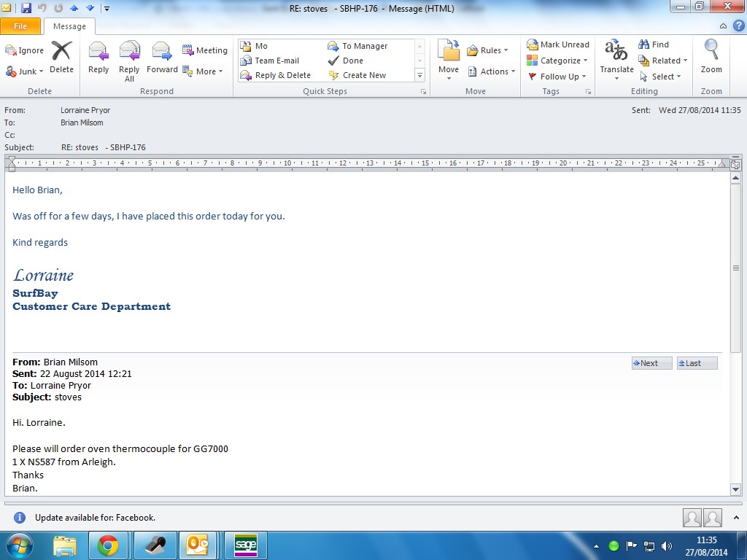This screenshot has height=560, width=747.
Task: Go to previous item with up arrow
Action: click(74, 7)
